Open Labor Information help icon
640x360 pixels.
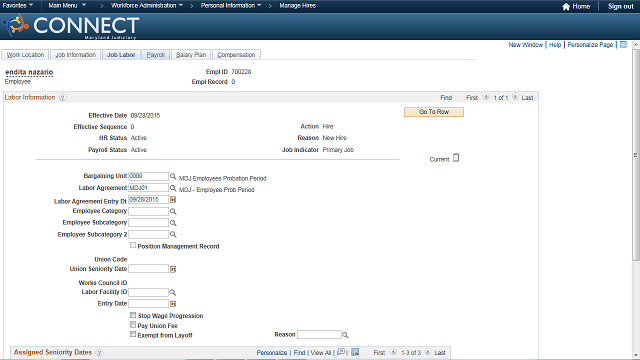62,98
